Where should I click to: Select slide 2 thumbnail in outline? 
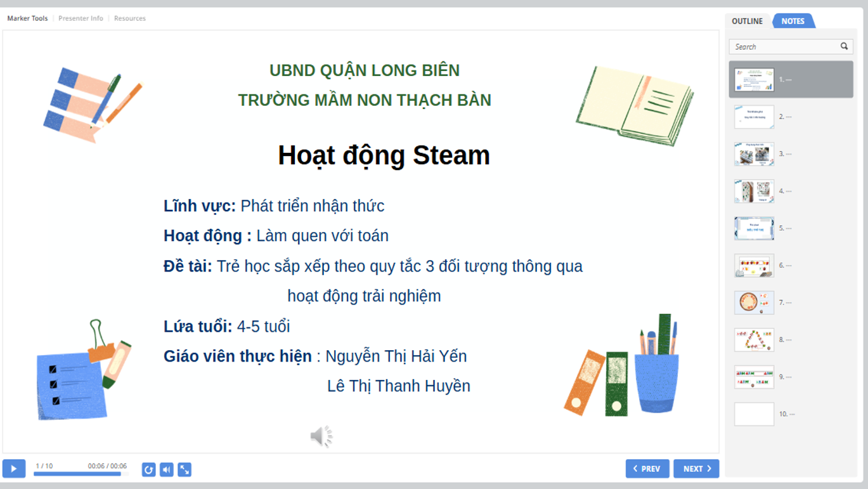tap(754, 117)
